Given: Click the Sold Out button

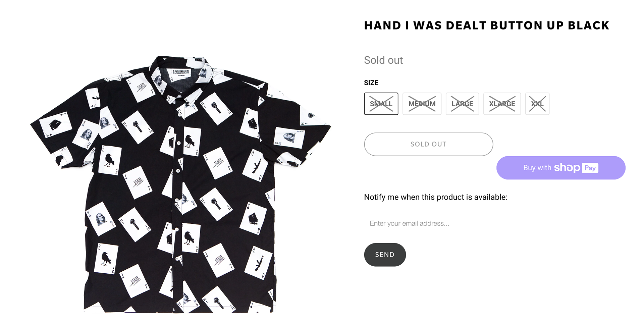Looking at the screenshot, I should click(428, 144).
